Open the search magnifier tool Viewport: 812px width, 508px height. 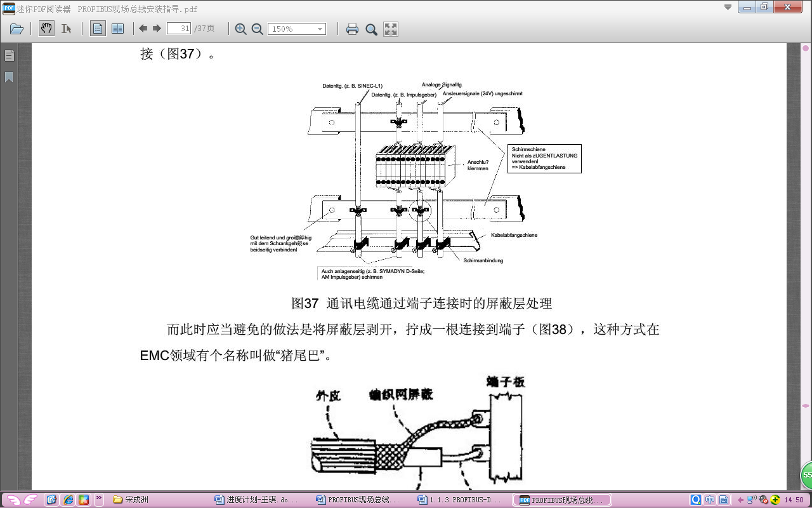point(371,29)
